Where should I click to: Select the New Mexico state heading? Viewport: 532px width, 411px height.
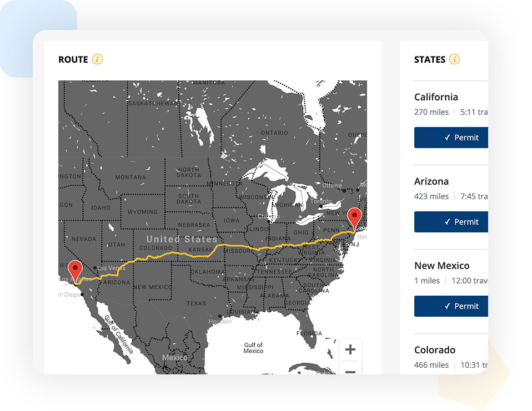tap(441, 266)
